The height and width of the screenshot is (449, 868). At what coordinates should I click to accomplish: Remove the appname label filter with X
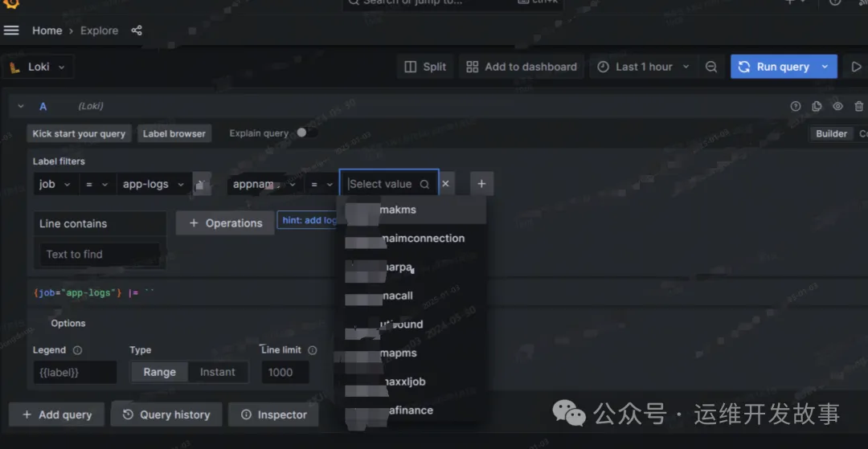click(446, 184)
